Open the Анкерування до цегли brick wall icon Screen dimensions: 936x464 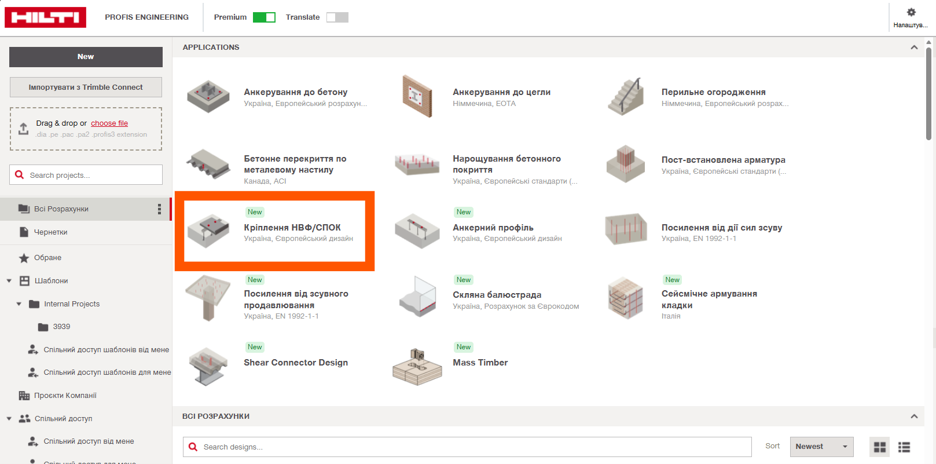pos(417,92)
